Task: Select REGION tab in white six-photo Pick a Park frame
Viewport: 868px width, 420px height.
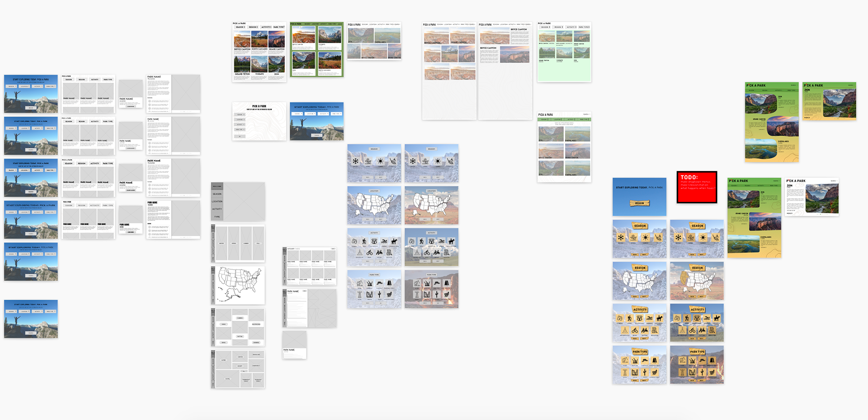Action: click(254, 27)
